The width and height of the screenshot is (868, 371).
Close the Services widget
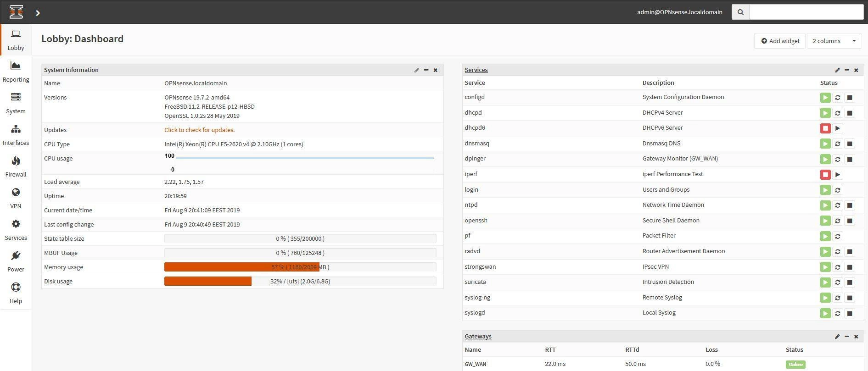point(856,70)
